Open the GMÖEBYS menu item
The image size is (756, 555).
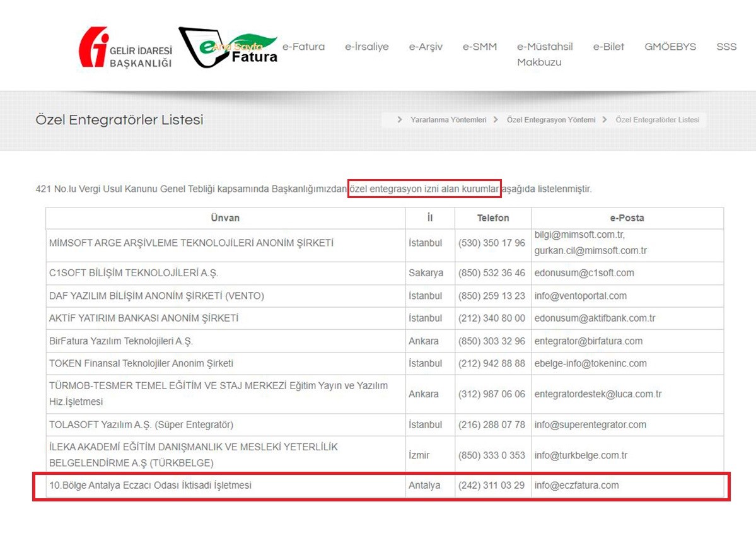click(x=670, y=47)
